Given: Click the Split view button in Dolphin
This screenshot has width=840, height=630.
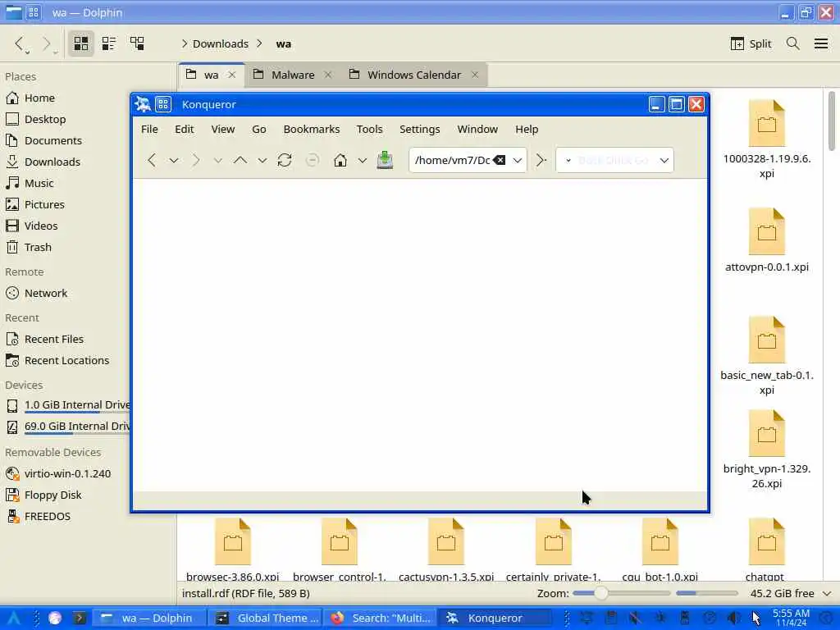Looking at the screenshot, I should [x=751, y=43].
